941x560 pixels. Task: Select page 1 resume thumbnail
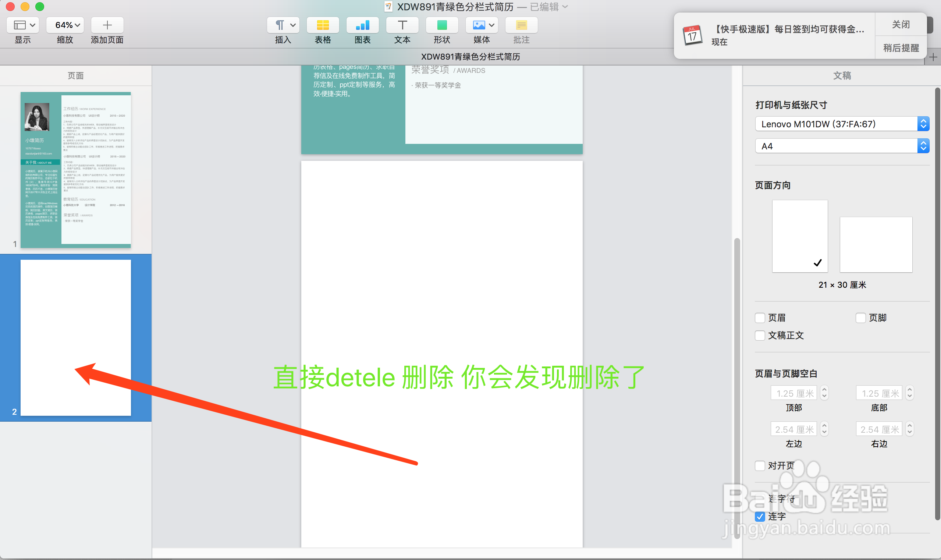click(x=75, y=170)
